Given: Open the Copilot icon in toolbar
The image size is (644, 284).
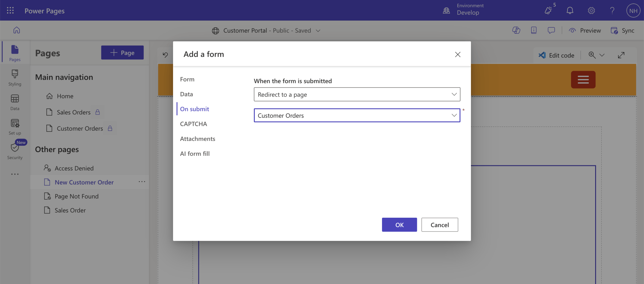Looking at the screenshot, I should tap(516, 30).
